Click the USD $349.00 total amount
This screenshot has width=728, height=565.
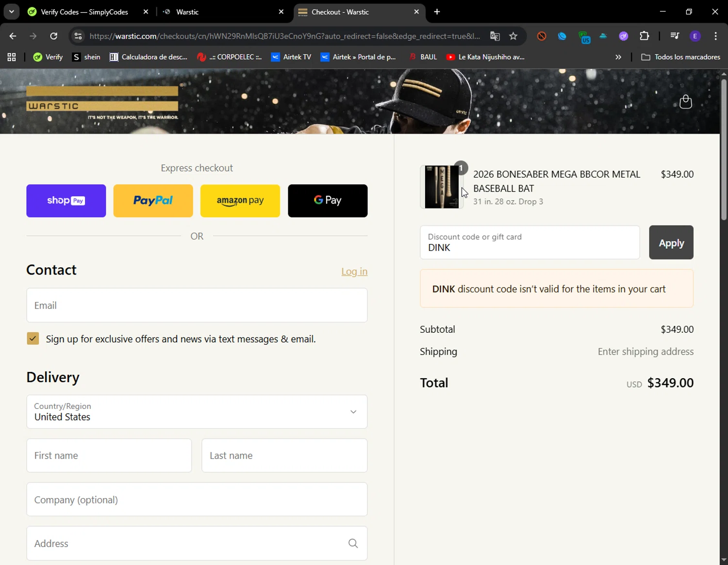tap(660, 383)
